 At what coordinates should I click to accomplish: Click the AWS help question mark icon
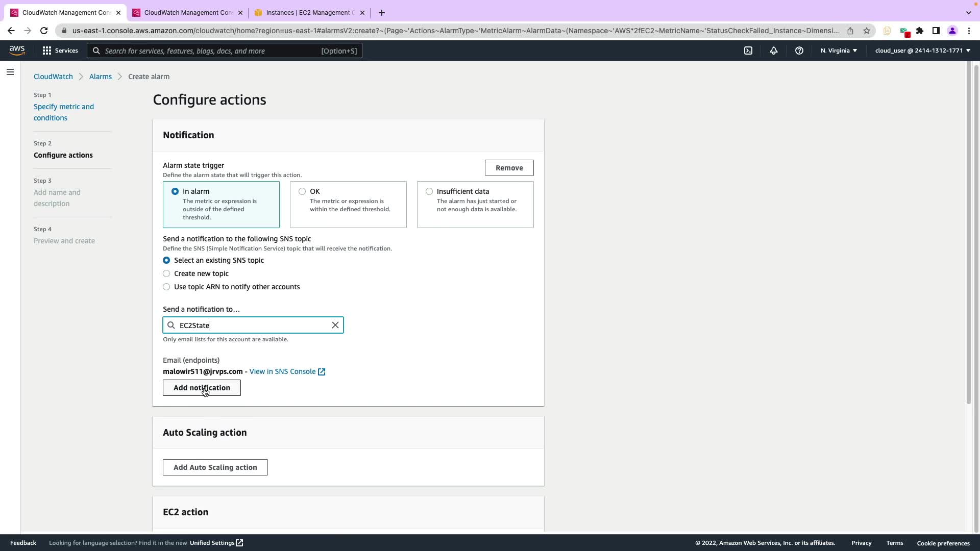pos(799,51)
